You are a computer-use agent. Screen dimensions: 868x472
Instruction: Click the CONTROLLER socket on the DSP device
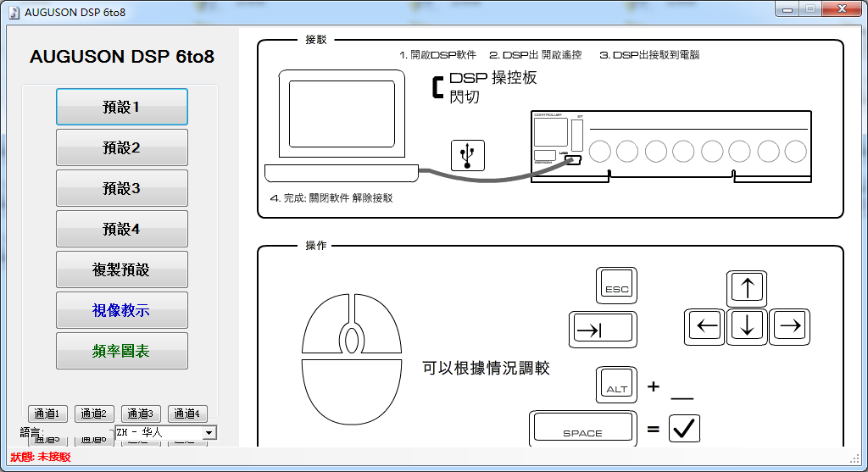551,131
